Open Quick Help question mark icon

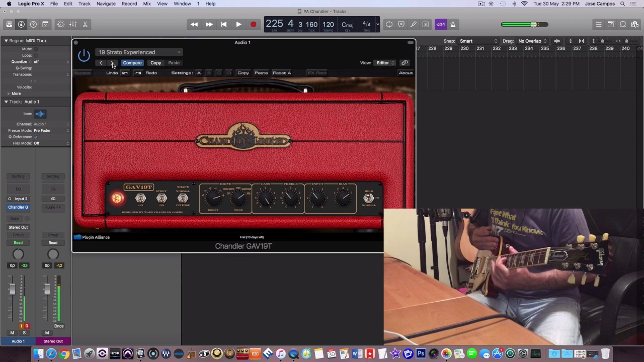click(x=33, y=24)
